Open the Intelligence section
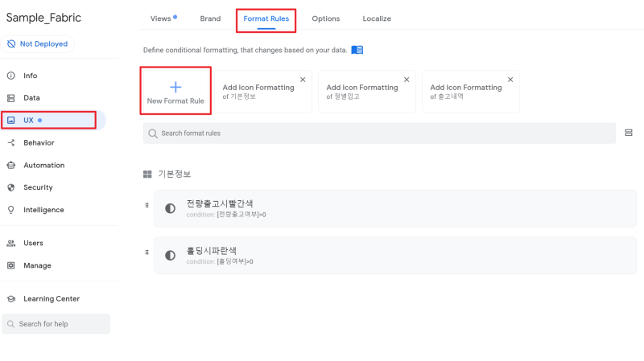644x361 pixels. [x=43, y=210]
